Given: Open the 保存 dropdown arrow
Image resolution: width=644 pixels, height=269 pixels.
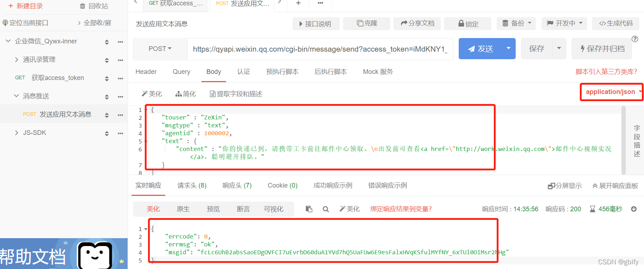Looking at the screenshot, I should [559, 48].
